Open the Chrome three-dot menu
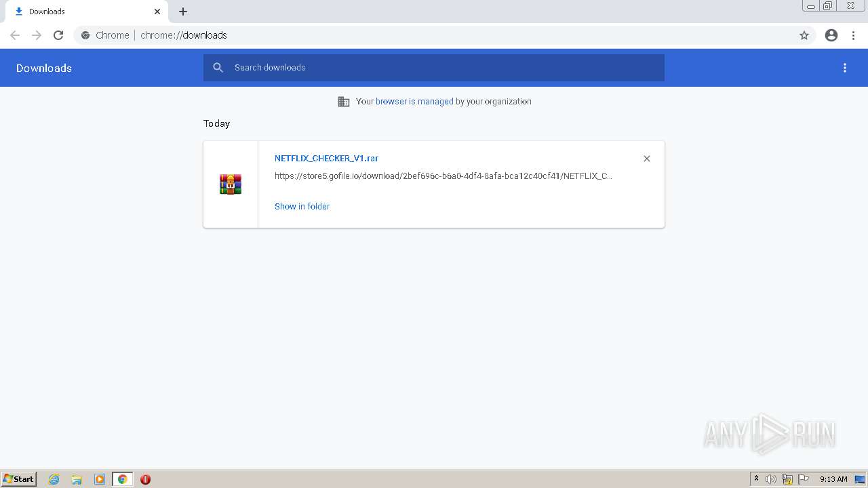This screenshot has height=488, width=868. click(853, 35)
